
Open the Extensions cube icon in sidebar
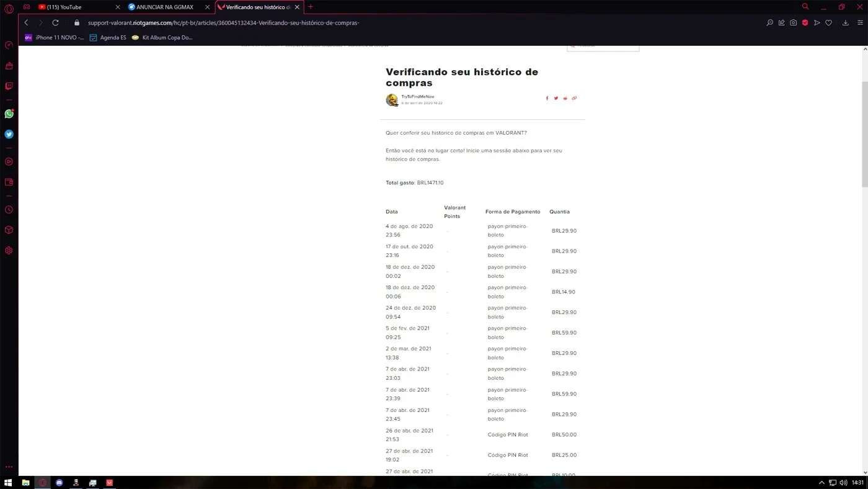(9, 230)
